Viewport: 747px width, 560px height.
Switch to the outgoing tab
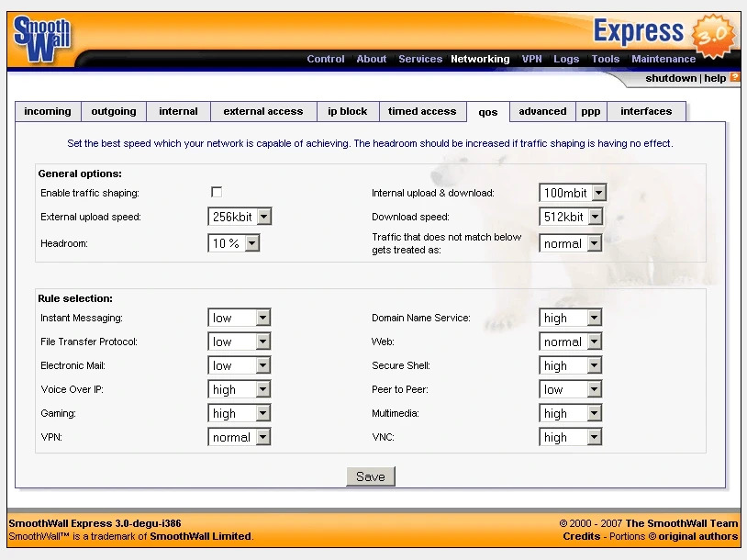point(114,111)
